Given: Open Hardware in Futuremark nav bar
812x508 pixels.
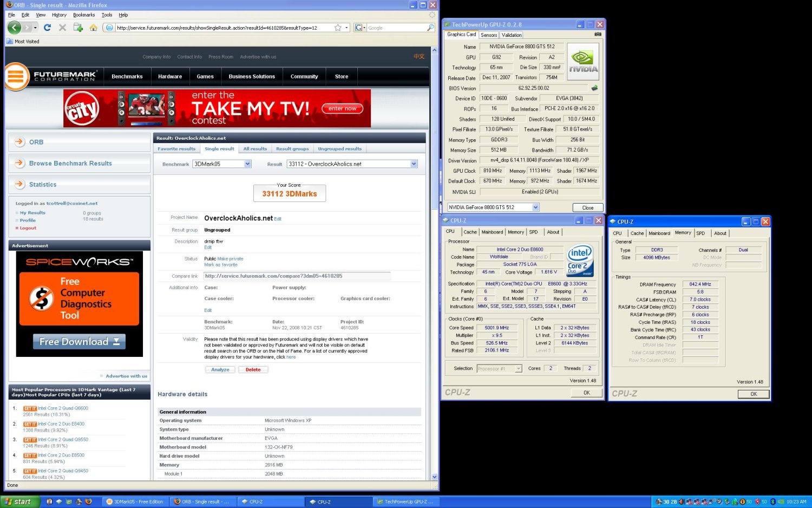Looking at the screenshot, I should 170,76.
